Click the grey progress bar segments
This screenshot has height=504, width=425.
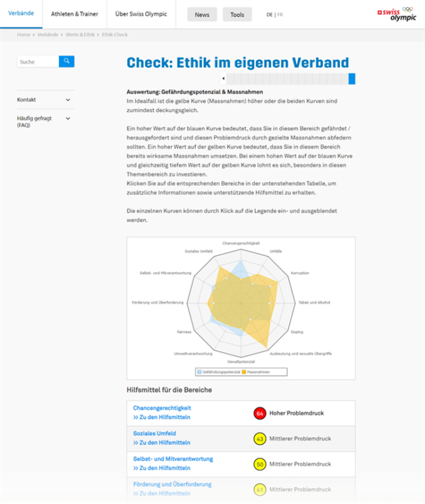[x=288, y=79]
